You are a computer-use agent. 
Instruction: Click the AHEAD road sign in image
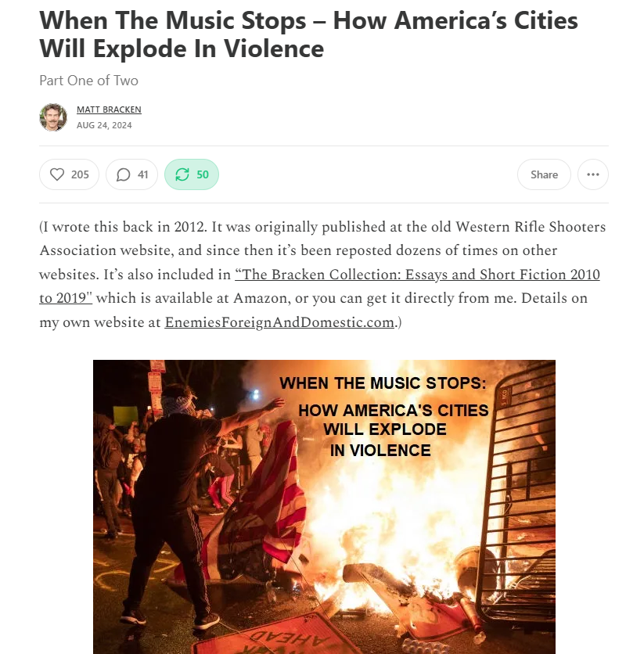pyautogui.click(x=290, y=638)
